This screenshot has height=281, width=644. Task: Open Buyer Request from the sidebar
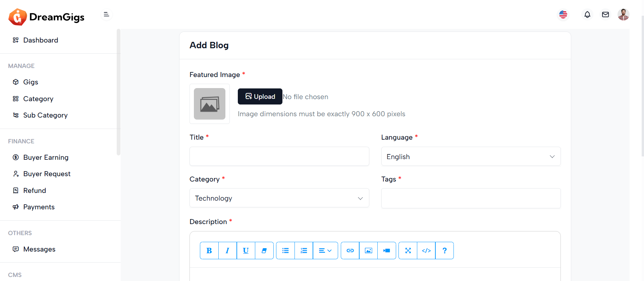coord(47,174)
